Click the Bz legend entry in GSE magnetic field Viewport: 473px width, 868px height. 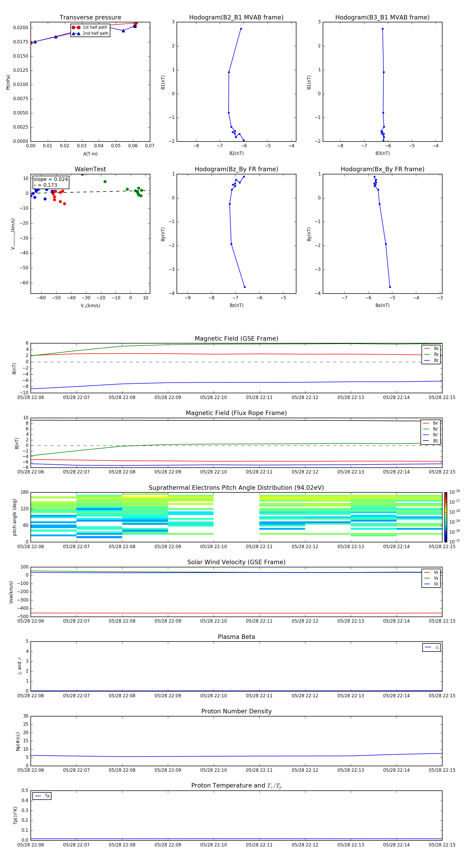[x=431, y=360]
